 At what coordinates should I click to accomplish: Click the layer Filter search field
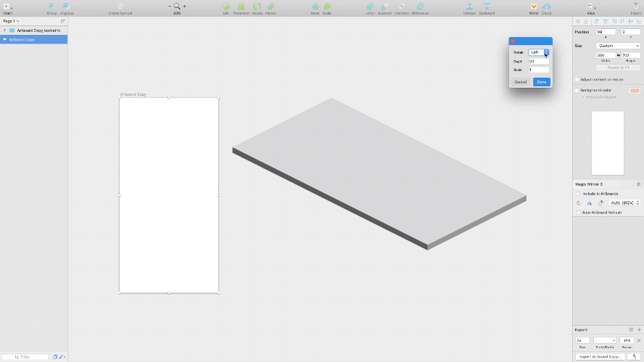25,357
